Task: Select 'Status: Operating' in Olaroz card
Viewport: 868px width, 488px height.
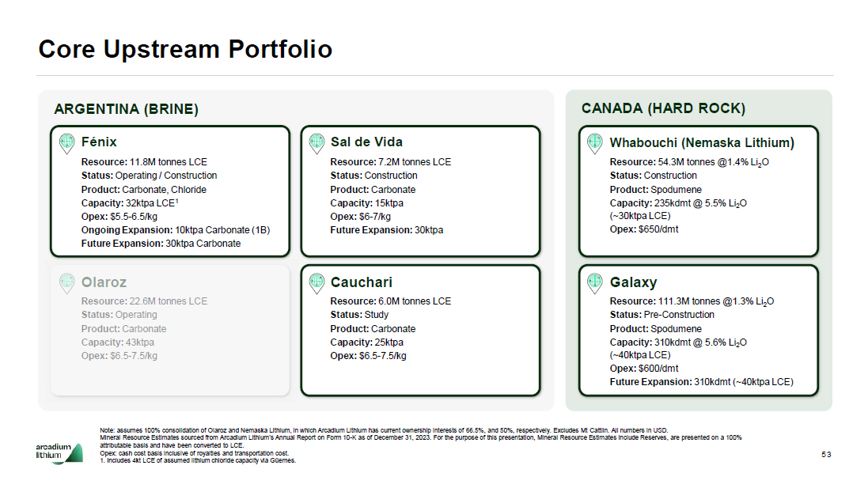Action: (119, 314)
